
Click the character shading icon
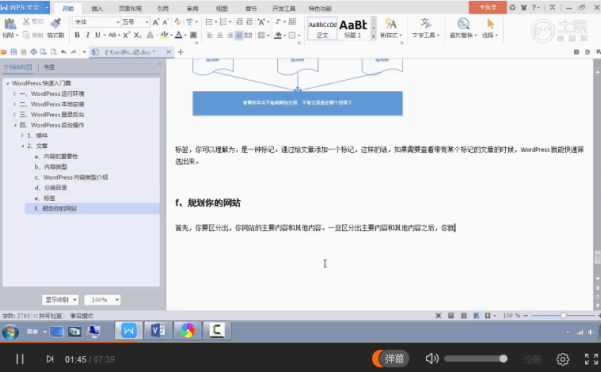194,35
